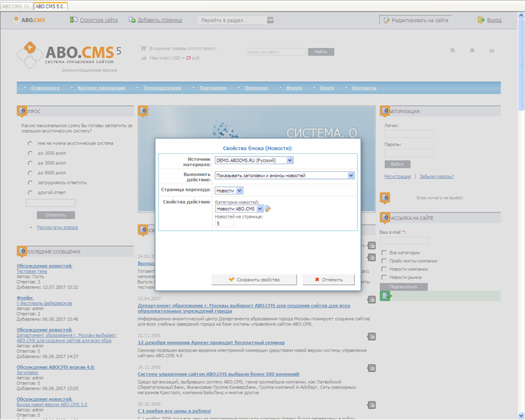Viewport: 525px width, 420px height.
Task: Select the до 1000 долл poll option
Action: [31, 153]
